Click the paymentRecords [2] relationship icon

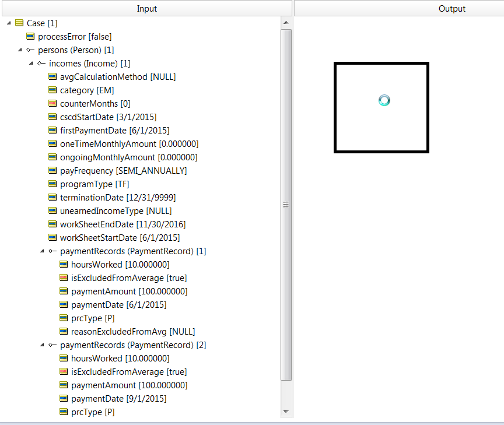pyautogui.click(x=52, y=345)
